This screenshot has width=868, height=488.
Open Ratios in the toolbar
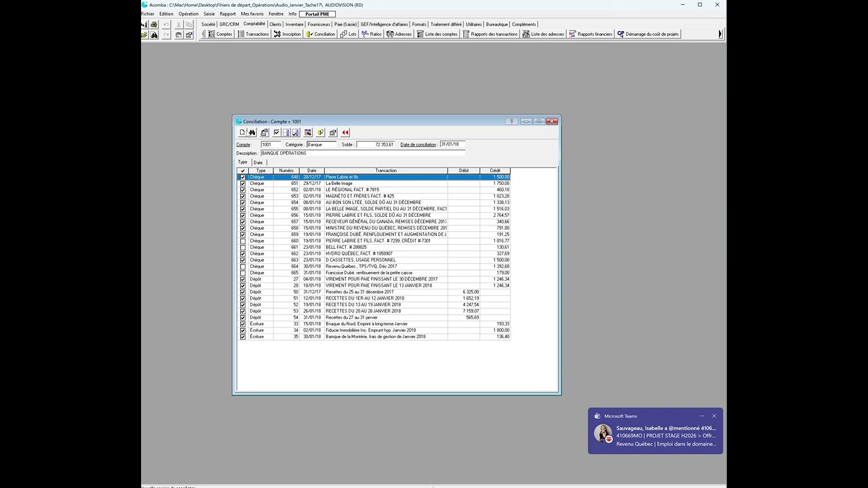[372, 34]
